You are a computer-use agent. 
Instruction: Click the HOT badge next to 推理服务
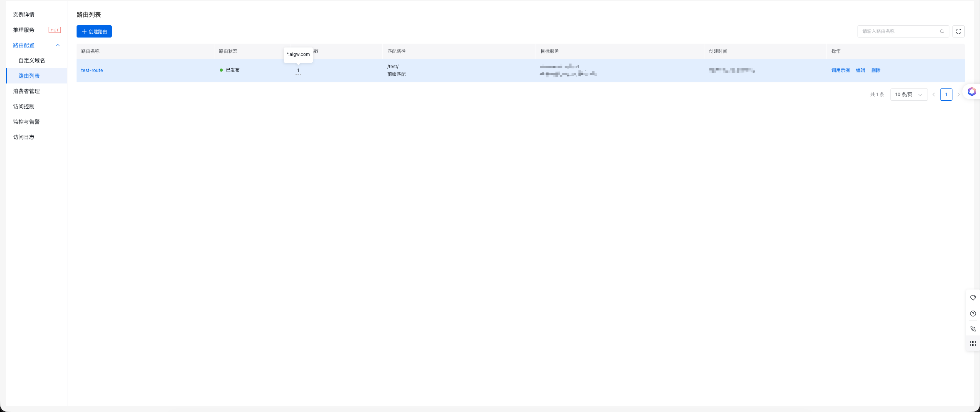55,30
